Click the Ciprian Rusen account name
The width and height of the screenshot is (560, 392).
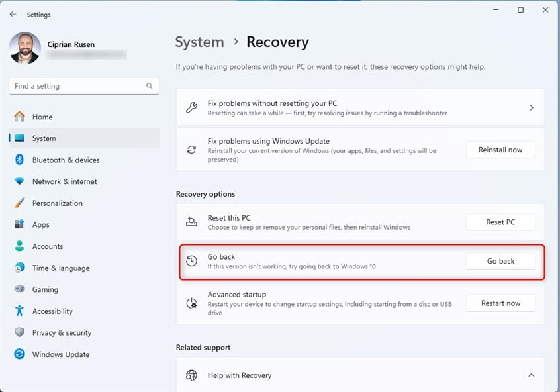(x=71, y=44)
